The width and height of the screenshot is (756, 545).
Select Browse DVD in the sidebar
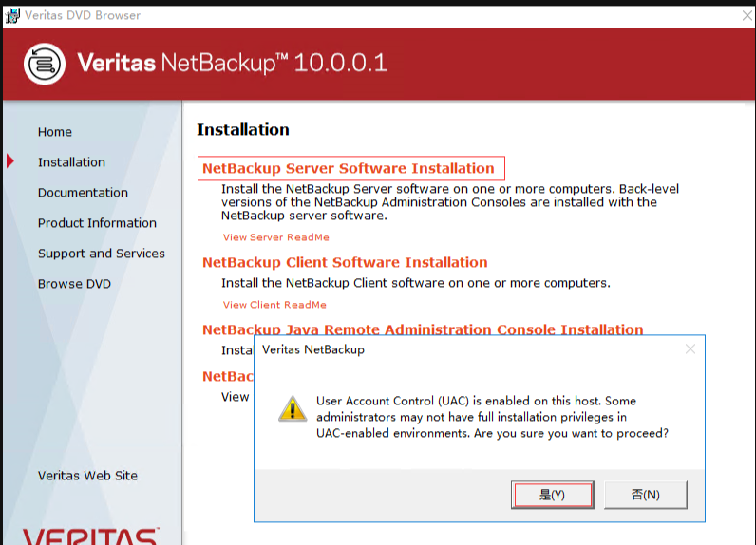tap(74, 284)
